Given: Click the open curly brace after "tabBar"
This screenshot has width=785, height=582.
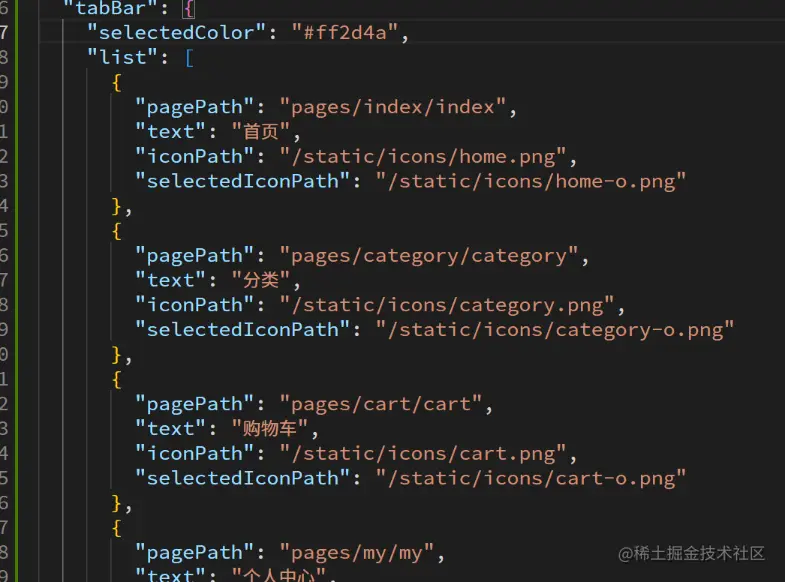Looking at the screenshot, I should tap(189, 8).
